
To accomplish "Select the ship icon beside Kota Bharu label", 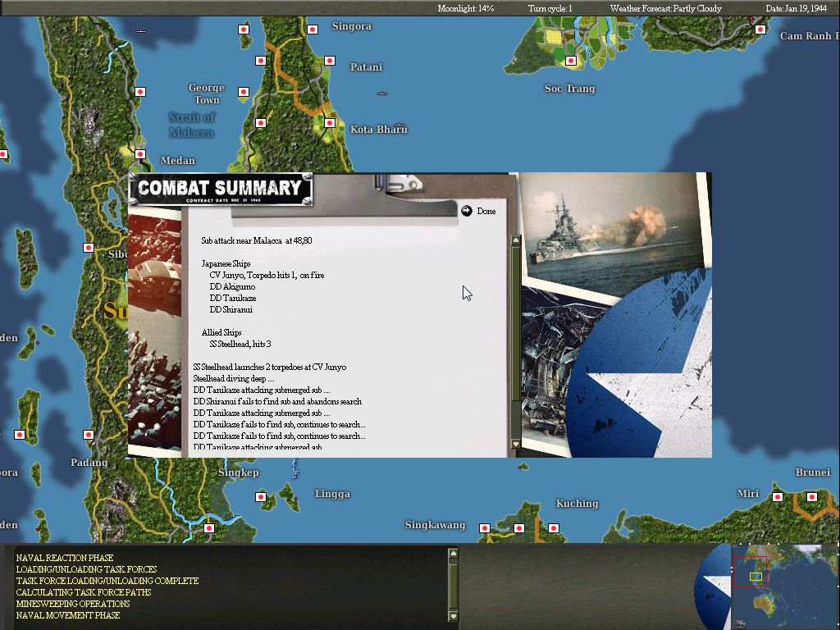I will pyautogui.click(x=399, y=125).
